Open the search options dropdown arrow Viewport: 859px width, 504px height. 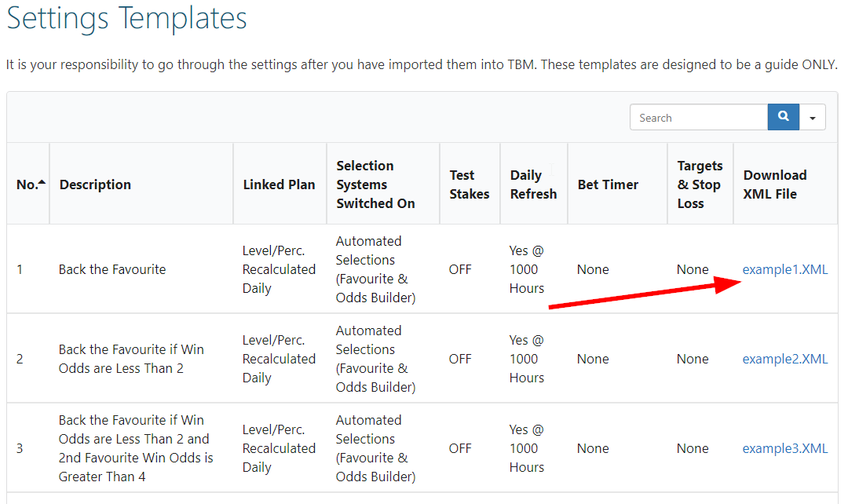[813, 116]
